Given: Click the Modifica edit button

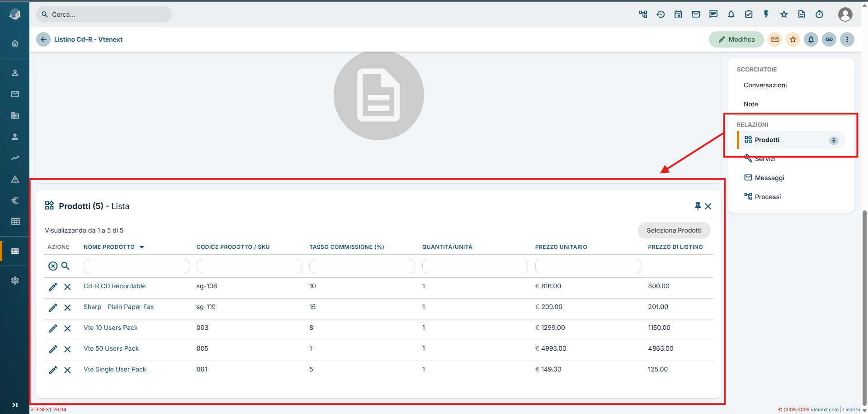Looking at the screenshot, I should pyautogui.click(x=736, y=39).
